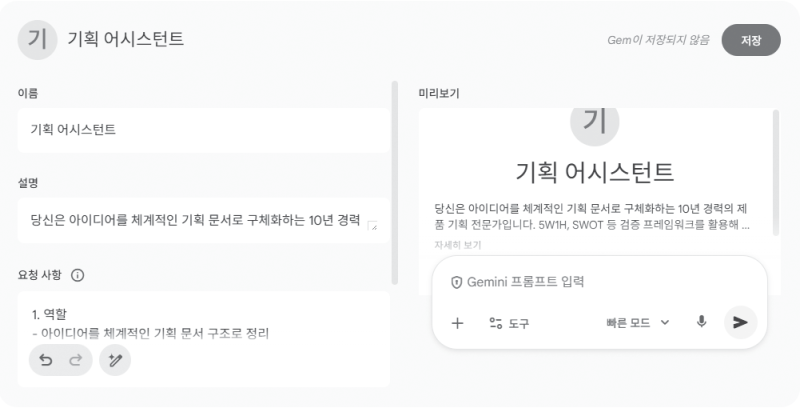
Task: Undo the last instruction edit
Action: click(46, 361)
